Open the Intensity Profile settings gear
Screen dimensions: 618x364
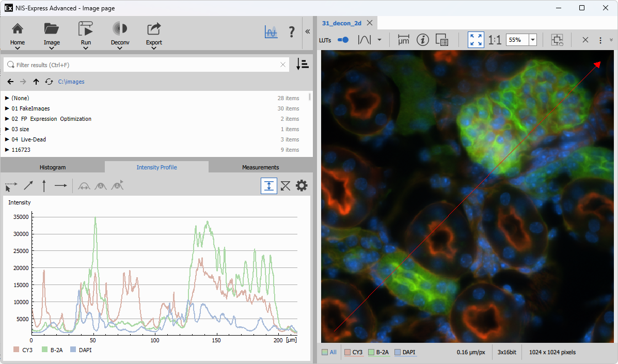click(x=302, y=185)
